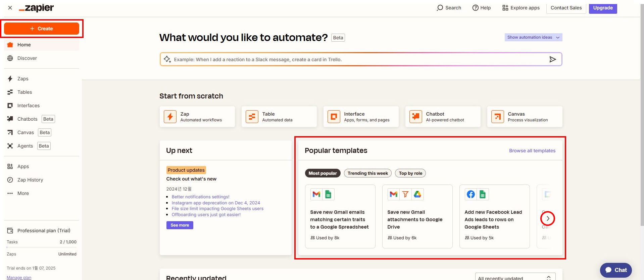Viewport: 644px width, 280px height.
Task: Click the purple Upgrade button
Action: 603,8
